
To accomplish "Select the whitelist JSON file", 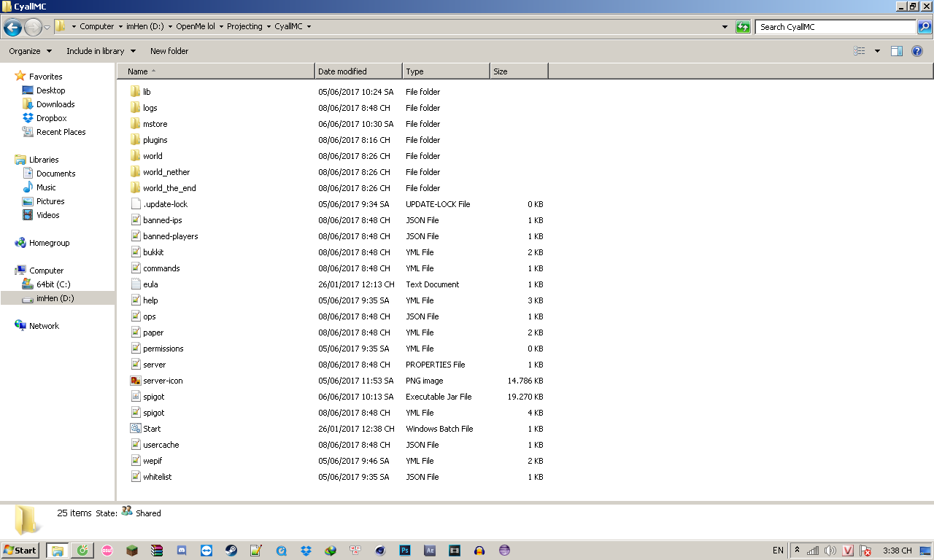I will 151,477.
